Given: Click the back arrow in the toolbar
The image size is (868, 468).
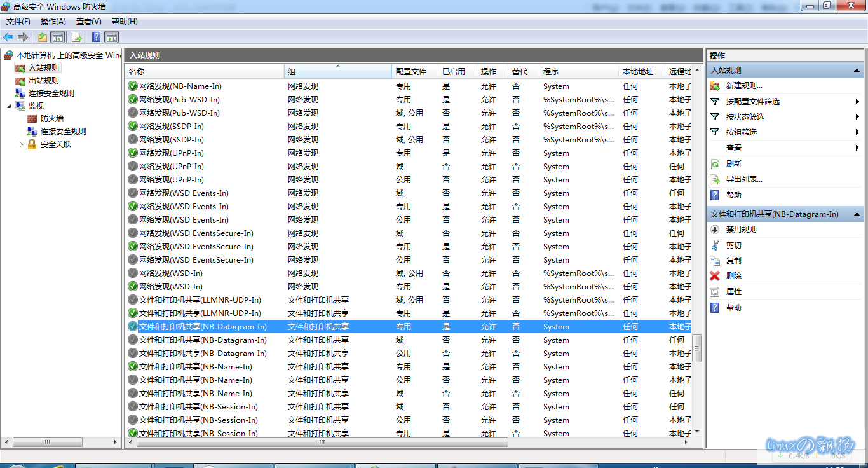Looking at the screenshot, I should pyautogui.click(x=8, y=37).
